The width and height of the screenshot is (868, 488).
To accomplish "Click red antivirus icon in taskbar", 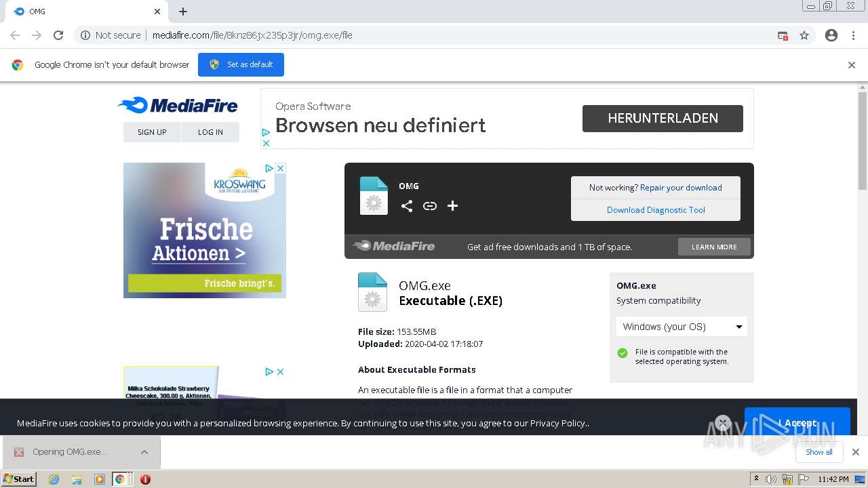I will 145,479.
